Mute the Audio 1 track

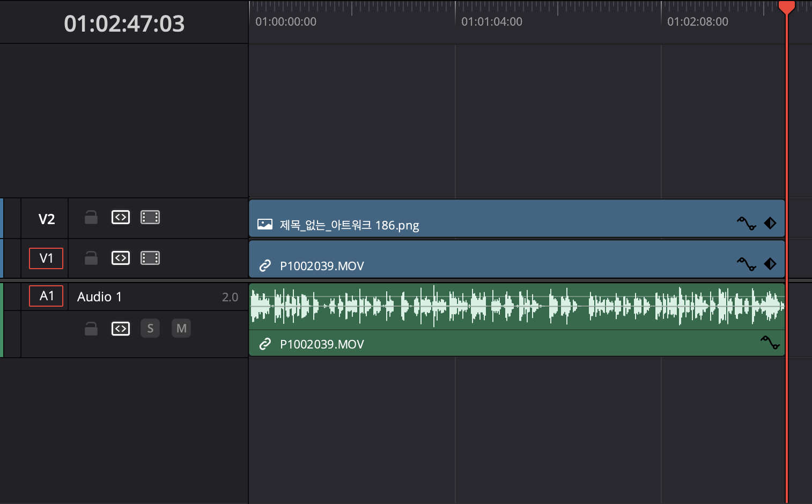pyautogui.click(x=181, y=328)
